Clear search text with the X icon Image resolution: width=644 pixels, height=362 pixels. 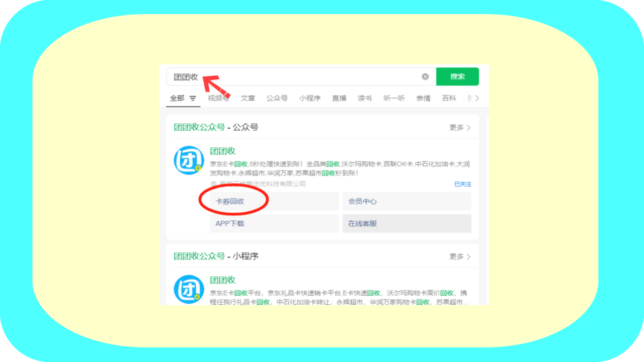click(x=425, y=76)
